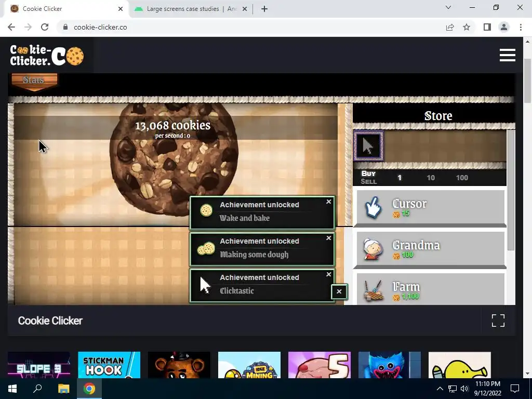
Task: Click the Cookie Clicker title below the game
Action: tap(50, 321)
